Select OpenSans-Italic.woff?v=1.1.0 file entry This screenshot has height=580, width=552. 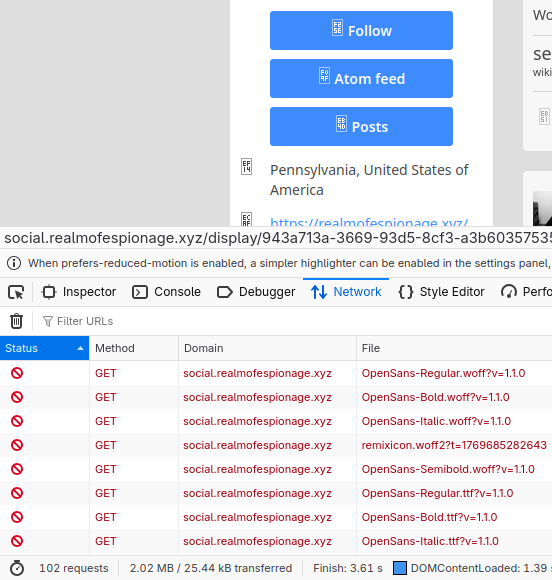coord(436,421)
